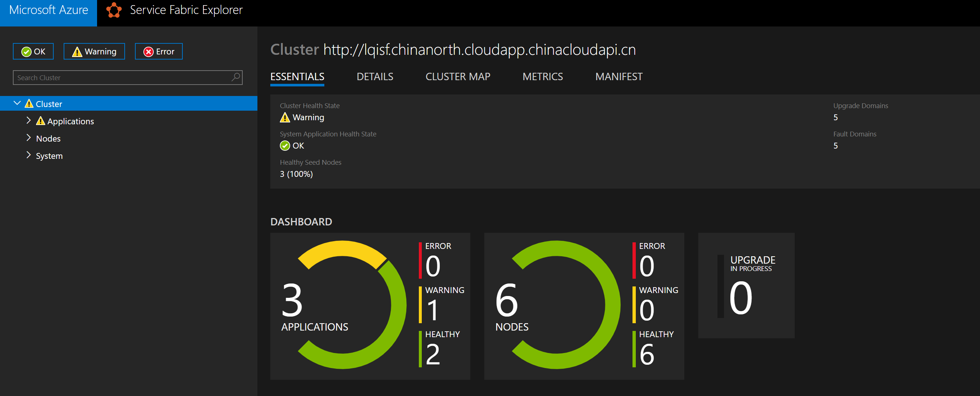Click the warning triangle under Cluster Health State

click(284, 118)
